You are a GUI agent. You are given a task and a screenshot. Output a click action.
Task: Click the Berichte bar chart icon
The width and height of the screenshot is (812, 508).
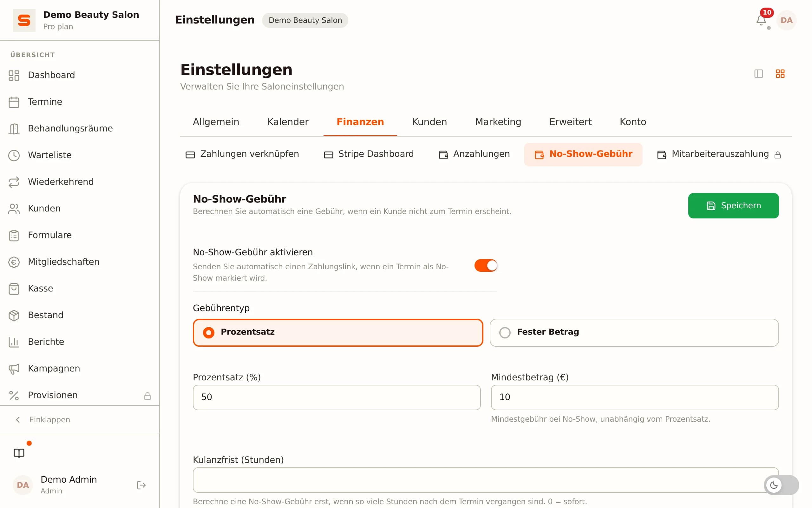tap(14, 342)
